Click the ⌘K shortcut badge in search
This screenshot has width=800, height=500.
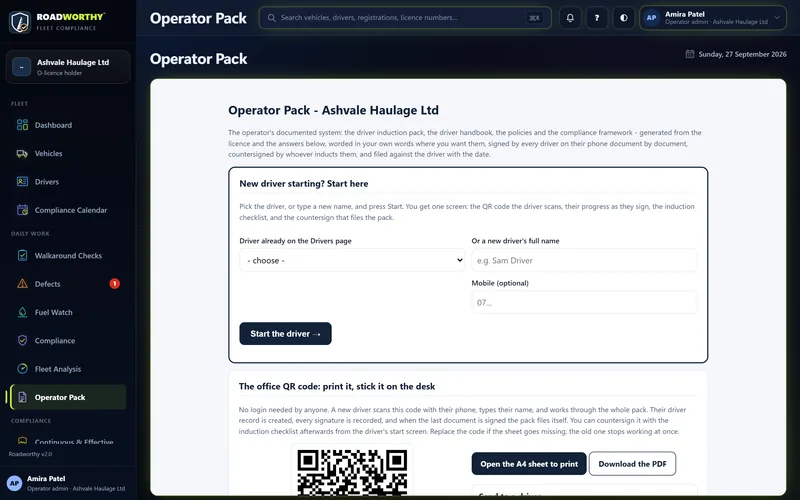pyautogui.click(x=534, y=18)
